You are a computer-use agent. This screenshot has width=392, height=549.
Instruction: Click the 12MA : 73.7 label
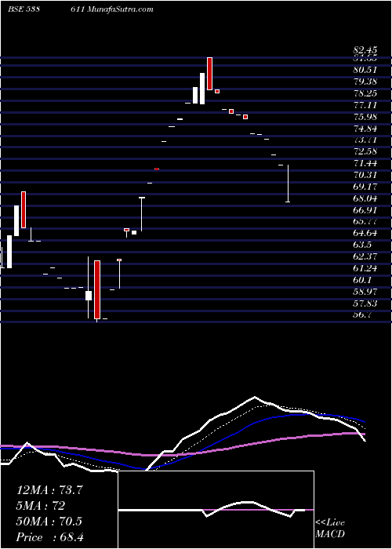tap(49, 490)
